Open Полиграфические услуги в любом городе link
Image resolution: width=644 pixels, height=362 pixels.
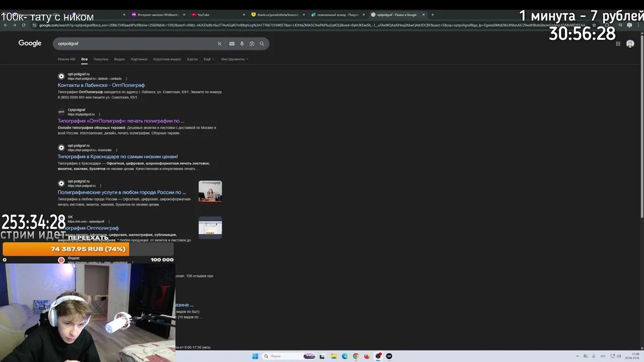pyautogui.click(x=122, y=192)
